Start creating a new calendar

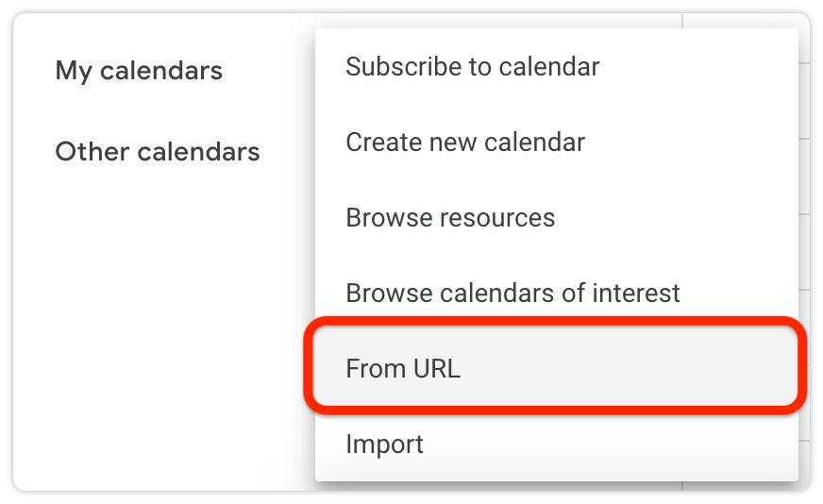556,142
